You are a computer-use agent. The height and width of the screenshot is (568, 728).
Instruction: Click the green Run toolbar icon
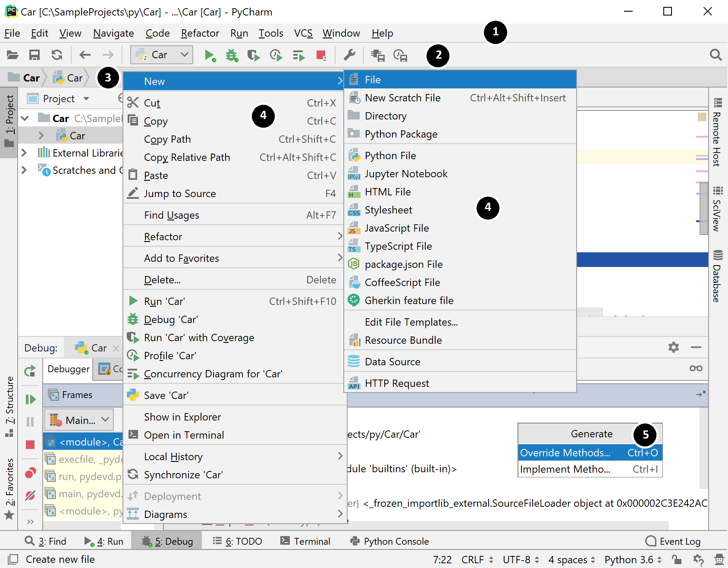(x=210, y=55)
